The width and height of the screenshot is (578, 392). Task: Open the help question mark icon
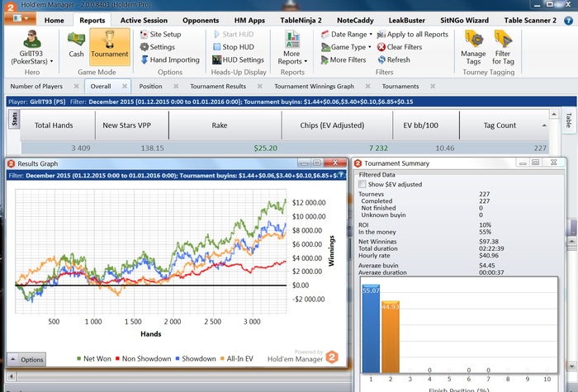tap(568, 21)
